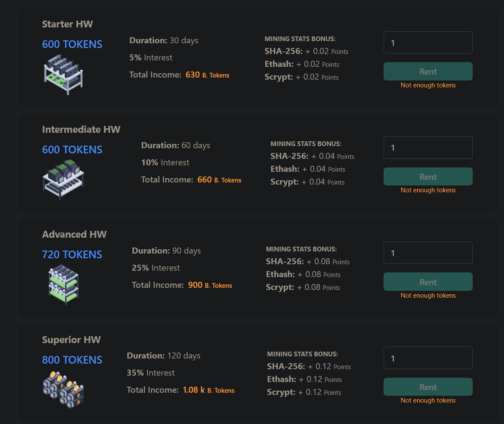
Task: Click the Starter HW title
Action: pos(67,24)
